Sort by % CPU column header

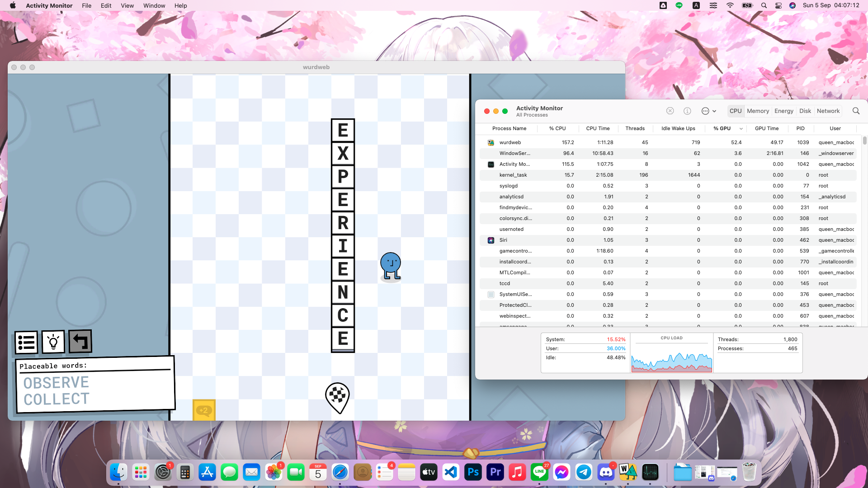click(557, 128)
